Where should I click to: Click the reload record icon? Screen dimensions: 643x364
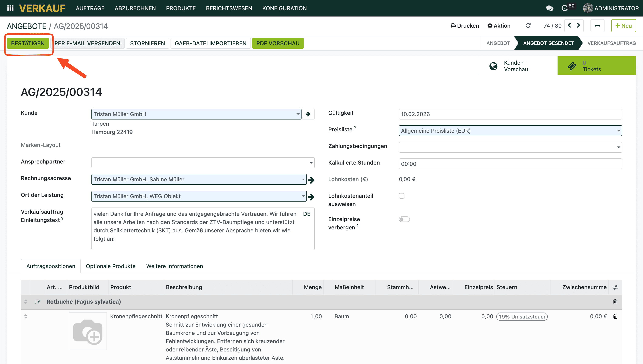(528, 26)
